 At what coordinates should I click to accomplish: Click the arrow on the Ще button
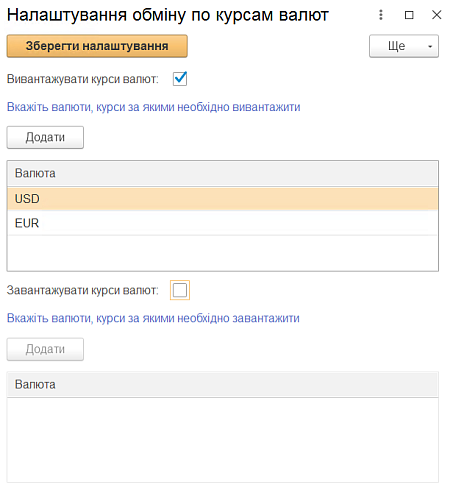point(430,46)
